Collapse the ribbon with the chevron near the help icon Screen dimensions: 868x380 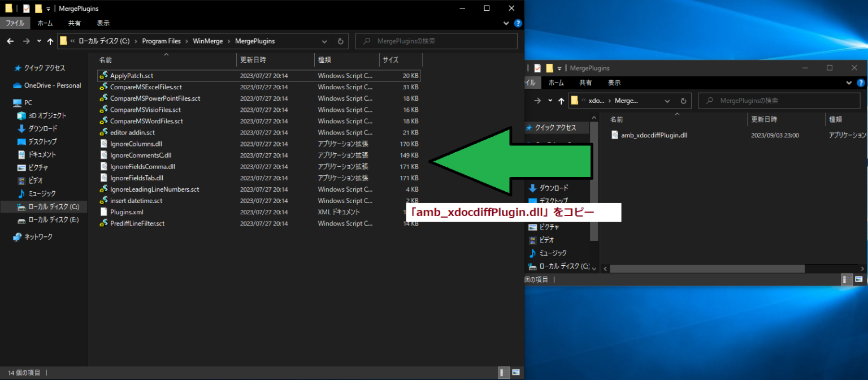[505, 23]
